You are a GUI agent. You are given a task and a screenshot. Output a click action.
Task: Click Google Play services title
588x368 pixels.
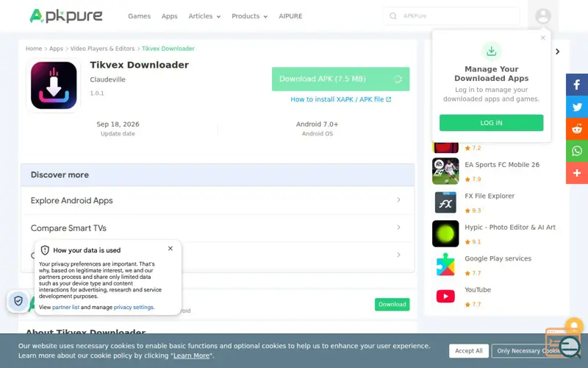(498, 258)
